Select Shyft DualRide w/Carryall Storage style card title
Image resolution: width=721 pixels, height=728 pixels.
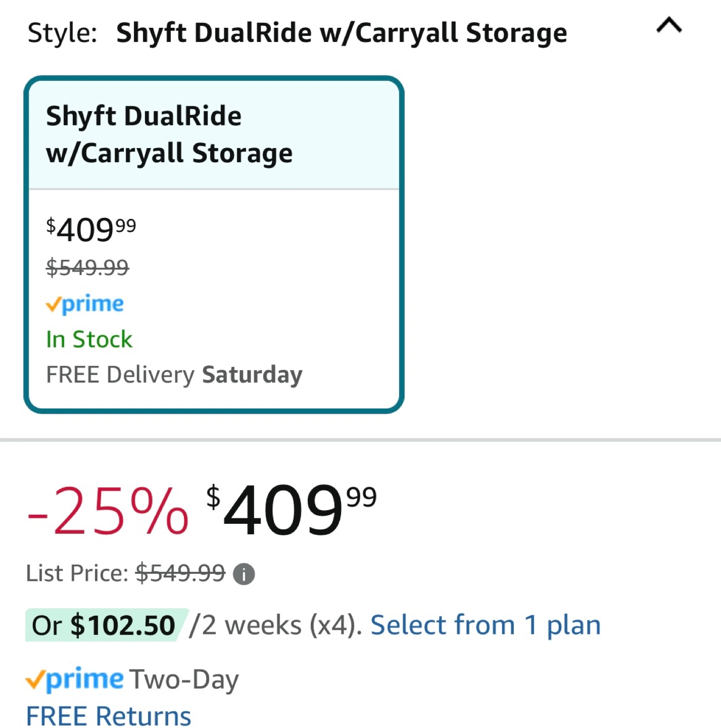(169, 134)
